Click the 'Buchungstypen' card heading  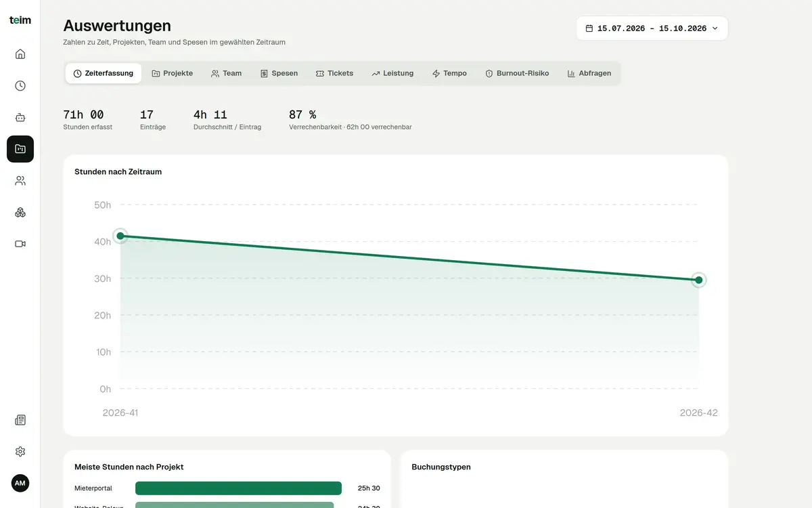(x=441, y=467)
